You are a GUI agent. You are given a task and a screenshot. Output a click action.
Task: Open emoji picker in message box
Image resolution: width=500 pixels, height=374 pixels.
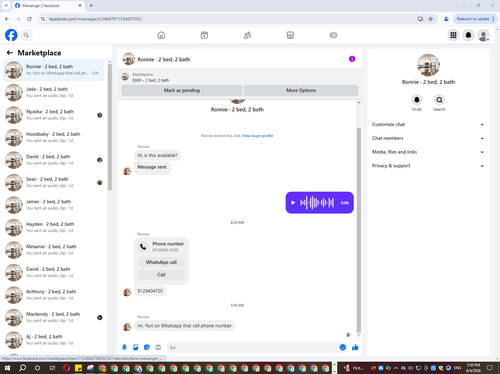(x=343, y=347)
